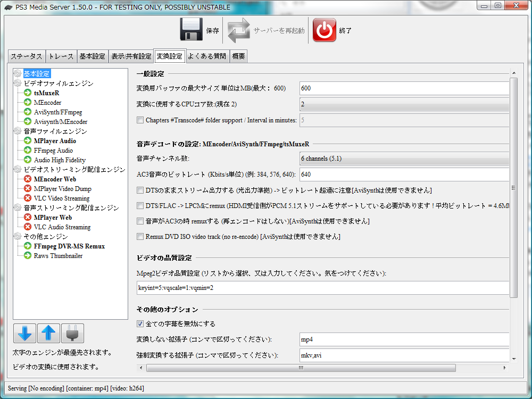Click the blue down arrow engine button
The image size is (532, 399).
click(25, 333)
